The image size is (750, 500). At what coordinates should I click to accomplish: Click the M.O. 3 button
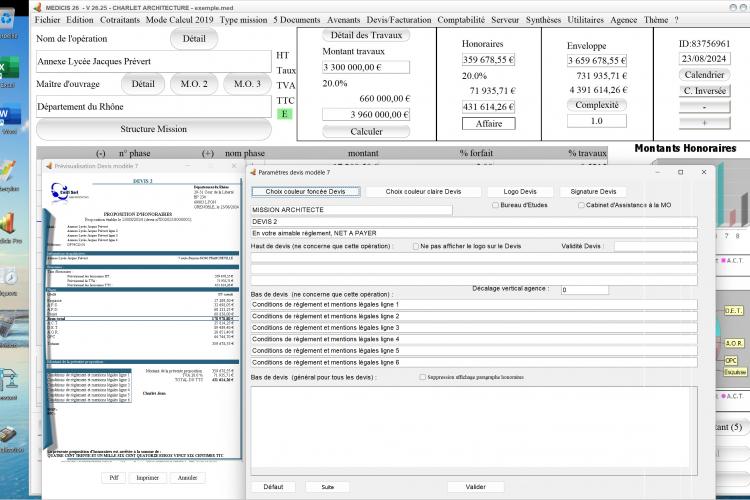tap(247, 84)
